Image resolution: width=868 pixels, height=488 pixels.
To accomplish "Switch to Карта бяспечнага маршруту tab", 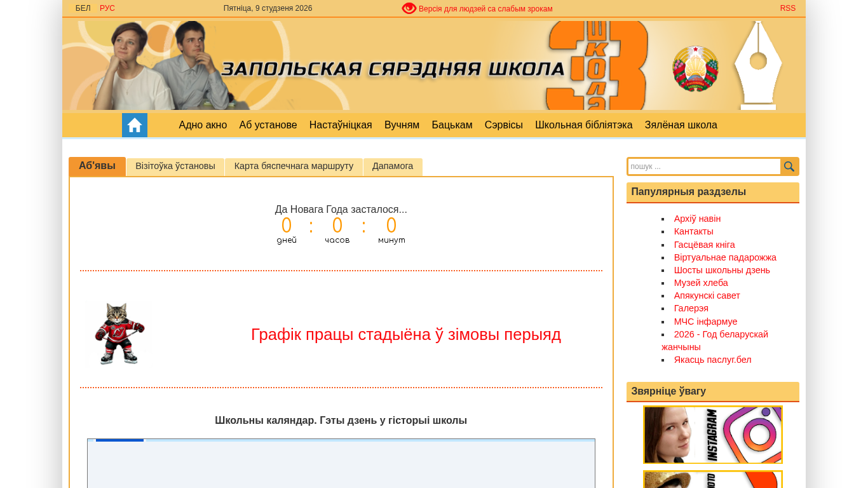I will point(294,166).
